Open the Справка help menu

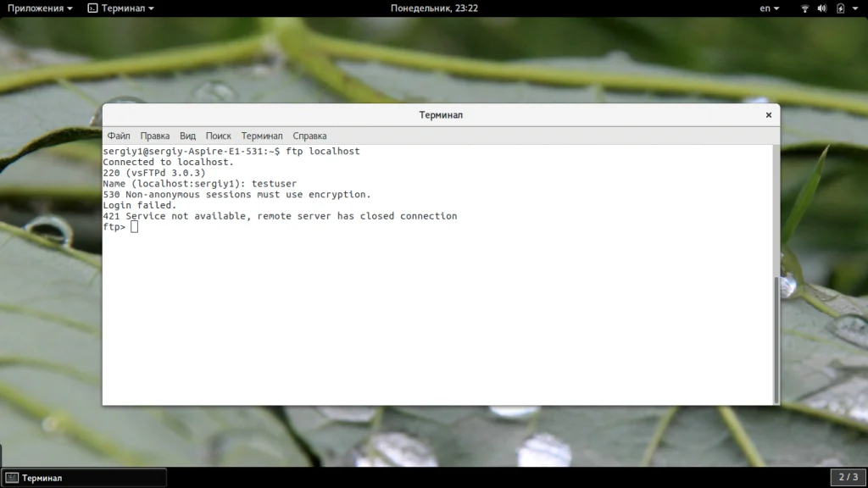309,136
